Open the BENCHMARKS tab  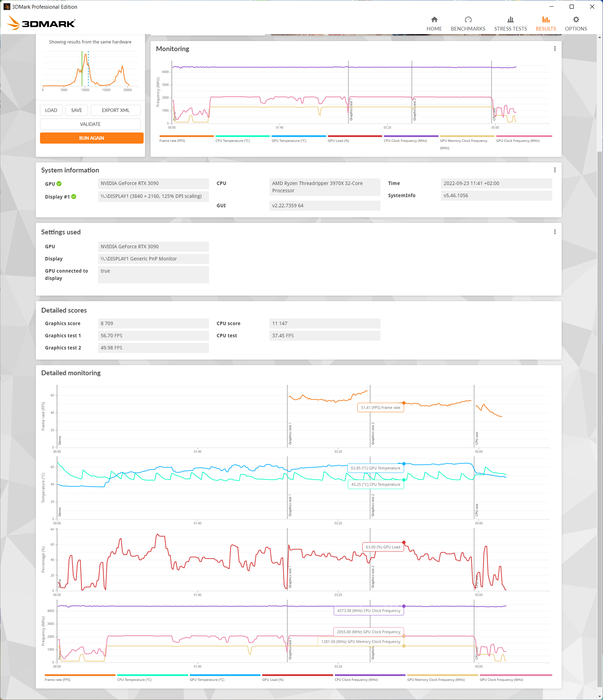468,24
